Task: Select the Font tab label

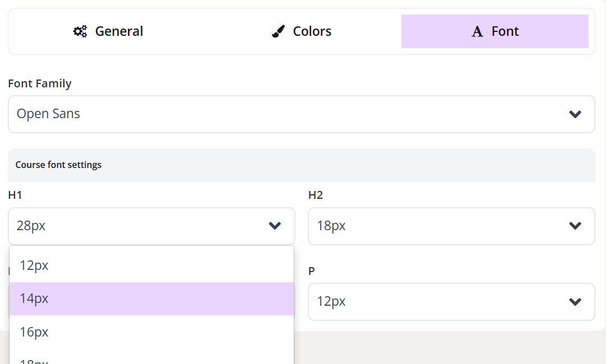Action: coord(505,31)
